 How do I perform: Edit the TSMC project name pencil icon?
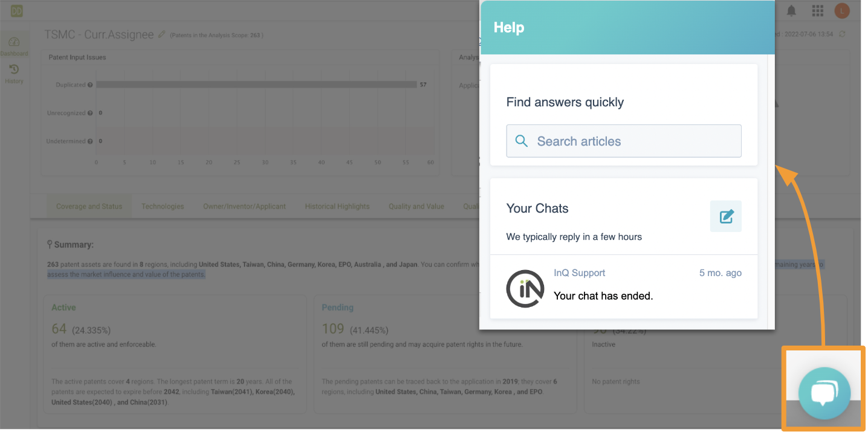click(x=161, y=34)
